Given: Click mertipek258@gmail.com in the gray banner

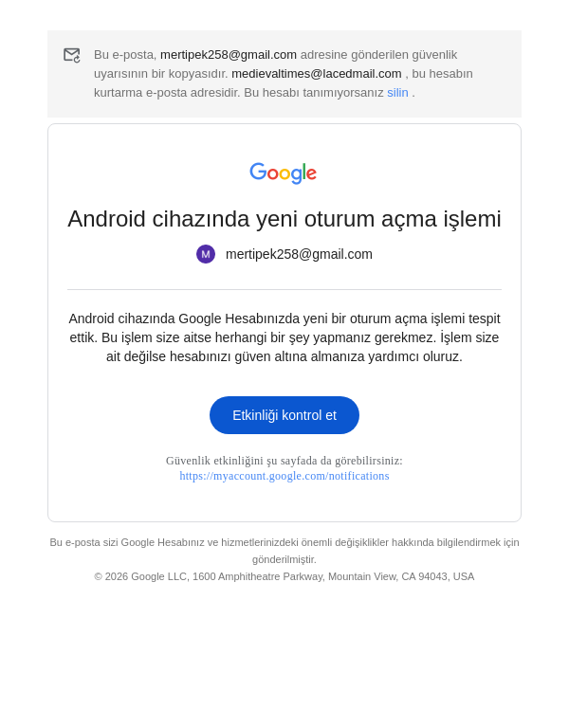Looking at the screenshot, I should tap(229, 55).
